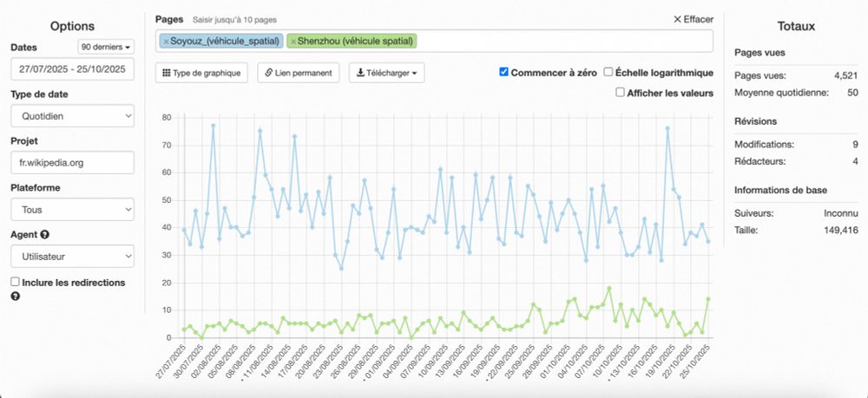
Task: Open the Télécharger download menu
Action: (x=386, y=73)
